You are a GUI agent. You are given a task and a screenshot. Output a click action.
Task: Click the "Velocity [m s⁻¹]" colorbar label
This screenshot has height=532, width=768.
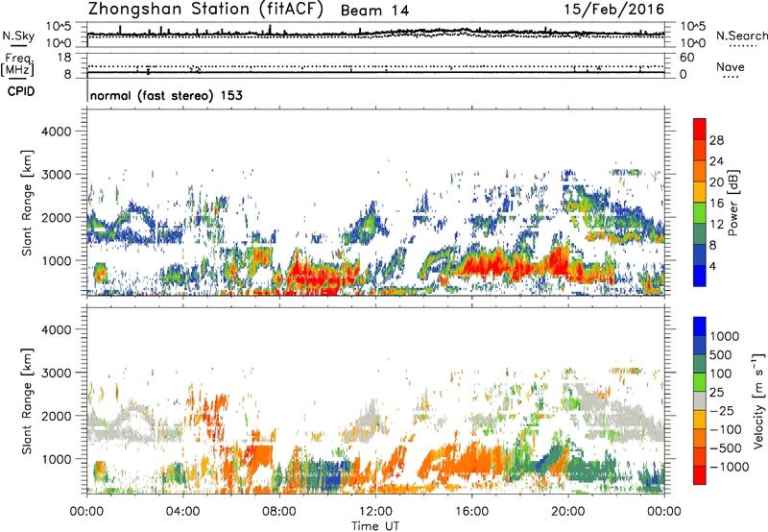pos(758,400)
